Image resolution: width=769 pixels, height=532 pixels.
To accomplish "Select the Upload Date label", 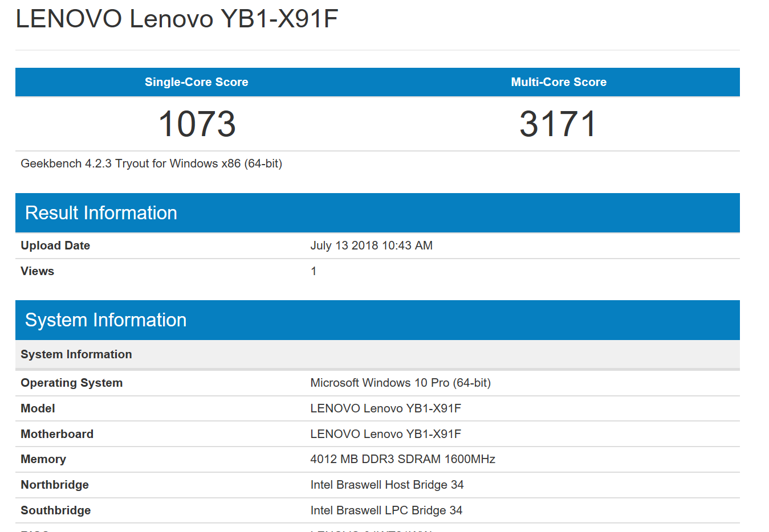I will click(x=55, y=245).
